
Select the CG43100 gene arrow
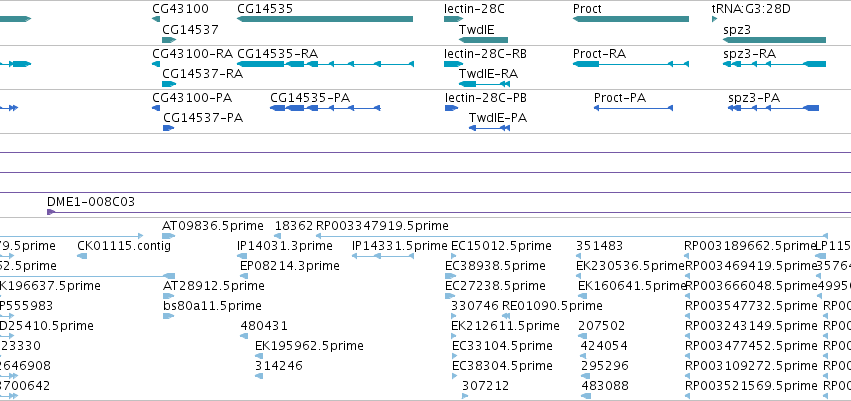(x=156, y=19)
